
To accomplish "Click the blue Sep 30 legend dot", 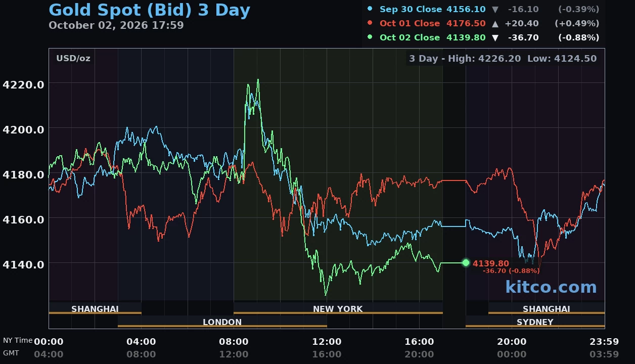I will click(370, 9).
